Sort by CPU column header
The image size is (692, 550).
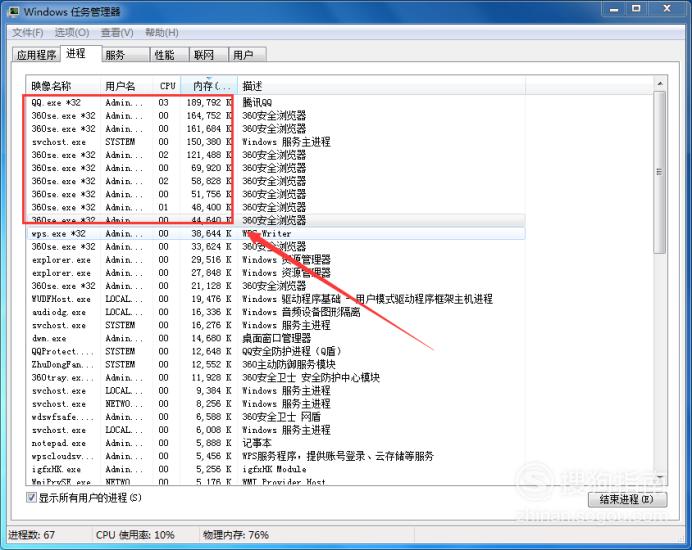coord(167,86)
